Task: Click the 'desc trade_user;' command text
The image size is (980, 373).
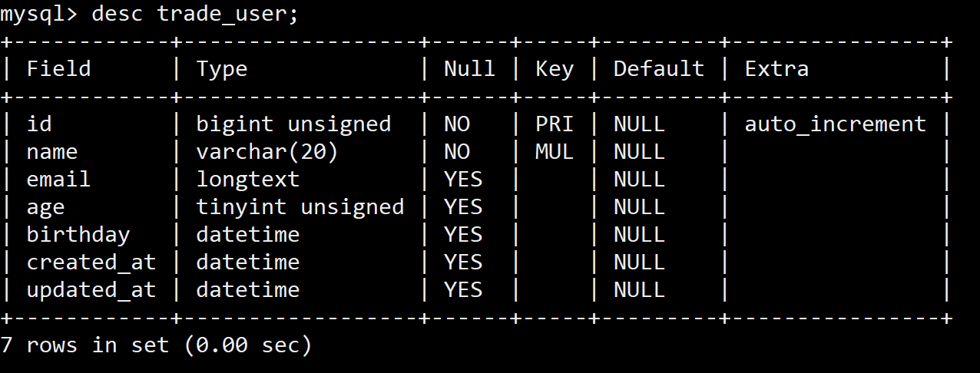Action: 194,14
